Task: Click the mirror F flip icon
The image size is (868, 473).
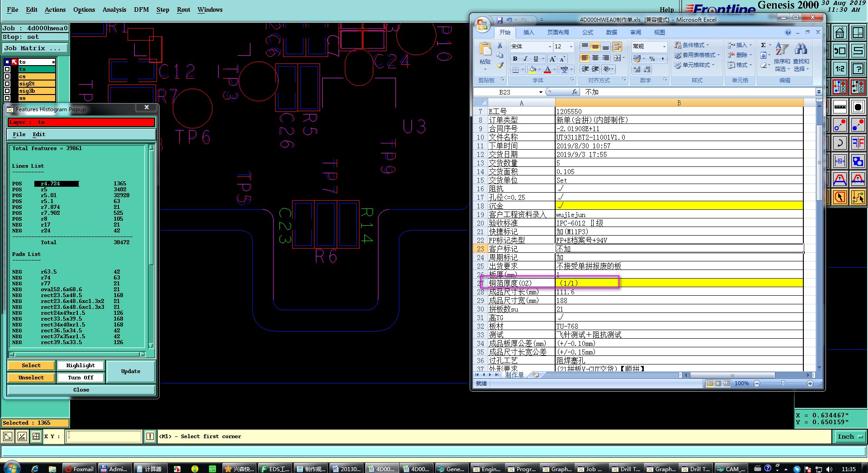Action: click(858, 143)
